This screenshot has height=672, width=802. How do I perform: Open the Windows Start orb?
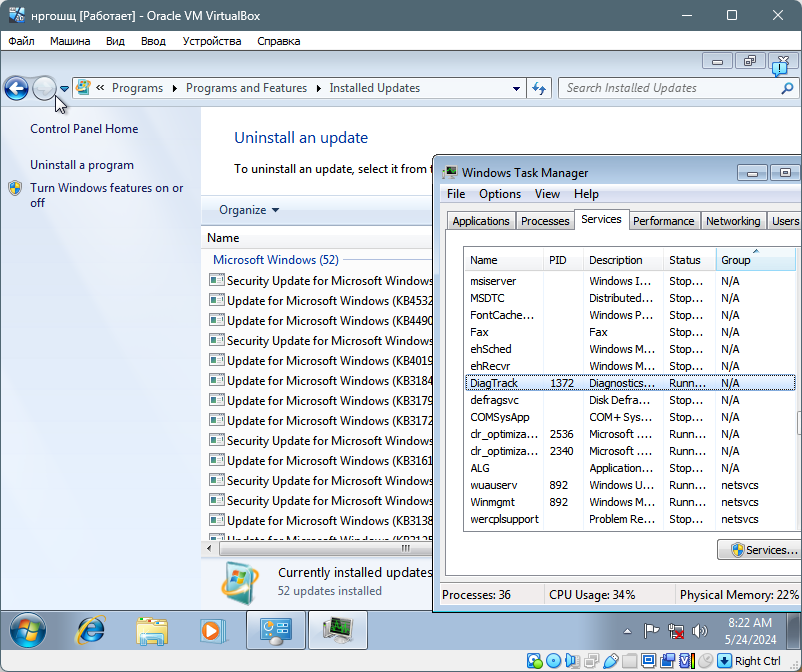tap(26, 630)
